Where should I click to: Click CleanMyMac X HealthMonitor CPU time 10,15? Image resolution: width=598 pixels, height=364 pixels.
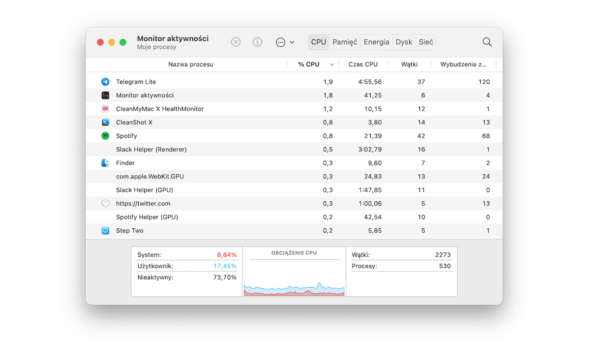coord(373,109)
